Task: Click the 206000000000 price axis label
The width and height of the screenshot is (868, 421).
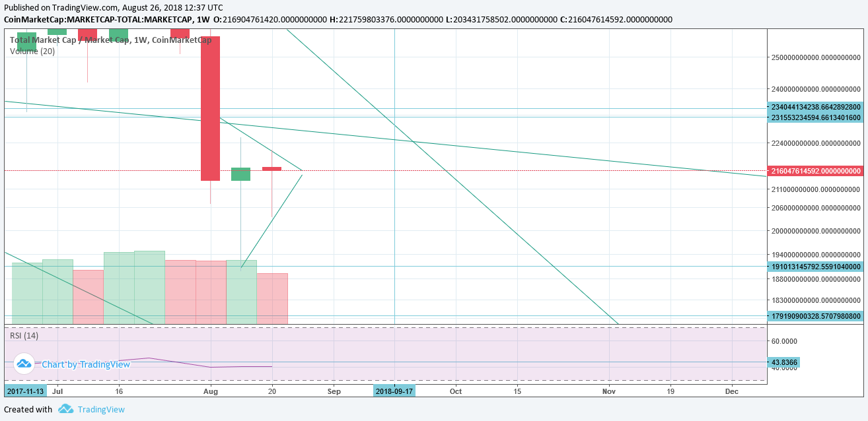Action: [816, 208]
